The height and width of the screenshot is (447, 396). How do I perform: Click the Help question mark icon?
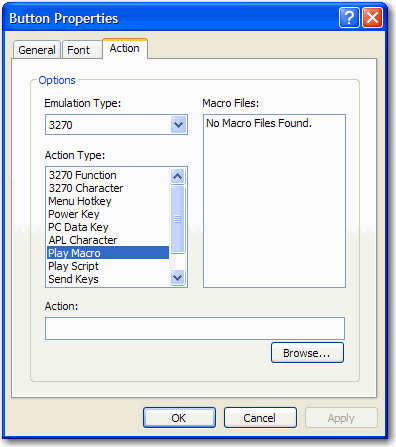click(x=349, y=18)
